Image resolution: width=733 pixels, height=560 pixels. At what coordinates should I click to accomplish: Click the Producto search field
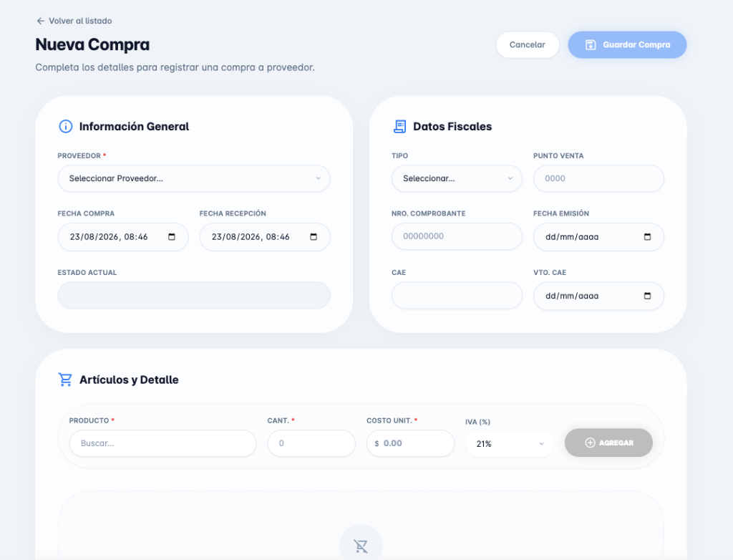click(162, 443)
